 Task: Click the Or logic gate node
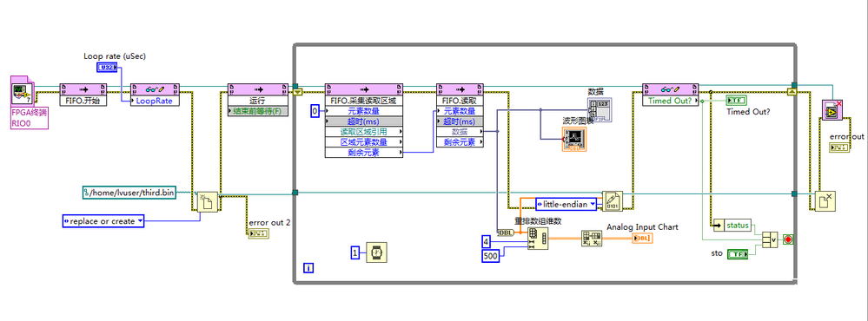tap(770, 239)
